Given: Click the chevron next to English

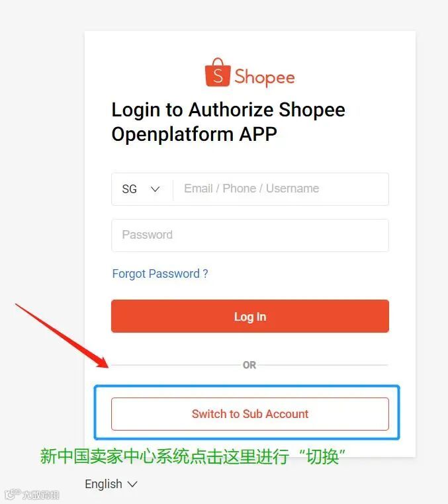Looking at the screenshot, I should pos(132,484).
